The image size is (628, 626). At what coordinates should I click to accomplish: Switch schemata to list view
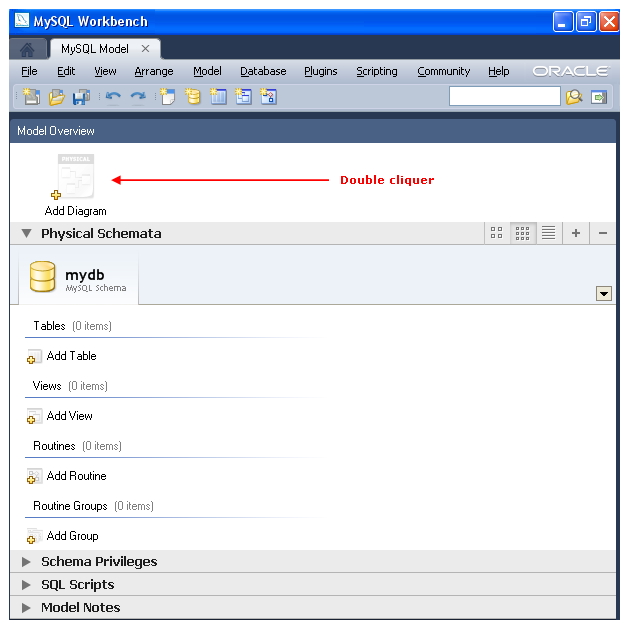549,233
